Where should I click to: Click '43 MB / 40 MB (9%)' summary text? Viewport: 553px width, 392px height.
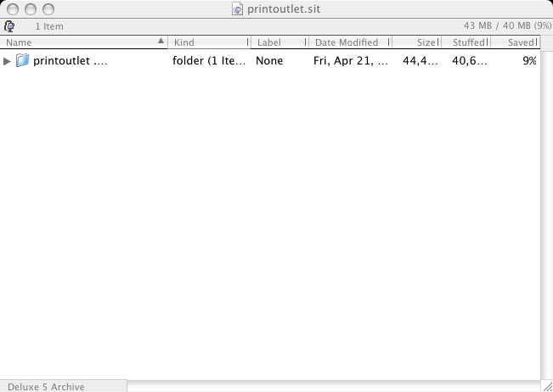coord(507,25)
